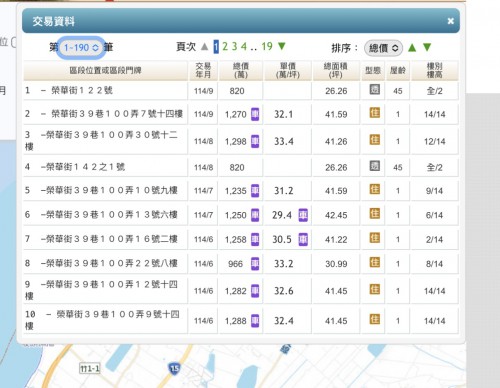
Task: Select address 榮華街39巷100弄12號十四樓
Action: click(x=101, y=290)
